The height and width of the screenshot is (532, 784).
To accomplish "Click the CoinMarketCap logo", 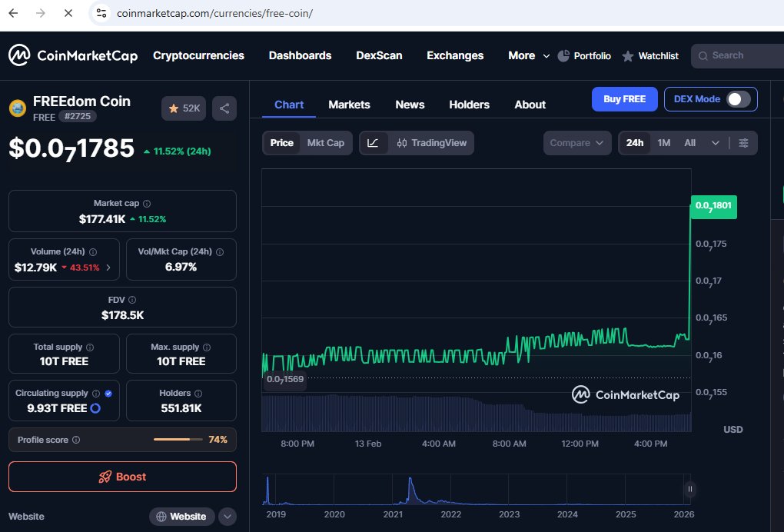I will (x=73, y=55).
